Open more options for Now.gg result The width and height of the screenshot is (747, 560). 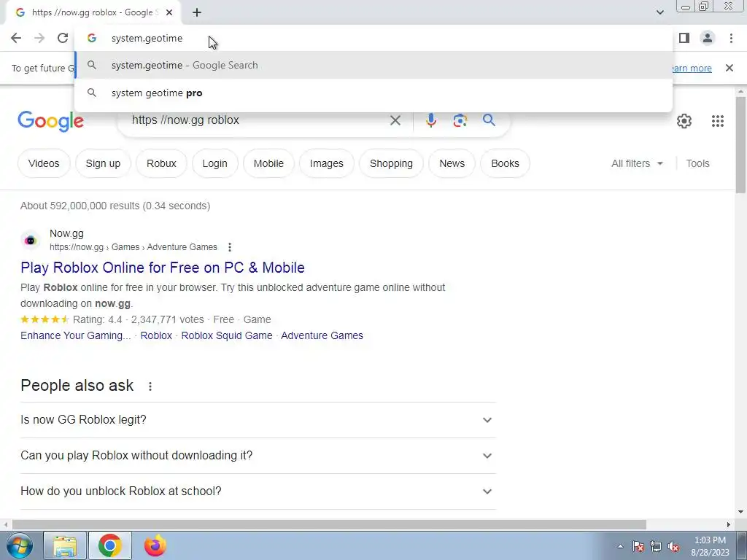click(230, 247)
